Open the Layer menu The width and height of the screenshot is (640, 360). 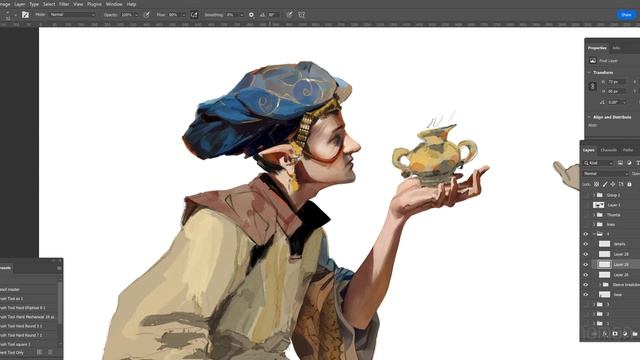click(20, 4)
